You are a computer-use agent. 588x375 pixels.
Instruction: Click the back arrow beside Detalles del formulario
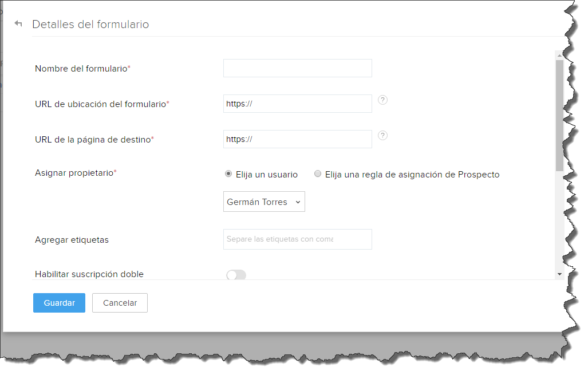pos(18,23)
